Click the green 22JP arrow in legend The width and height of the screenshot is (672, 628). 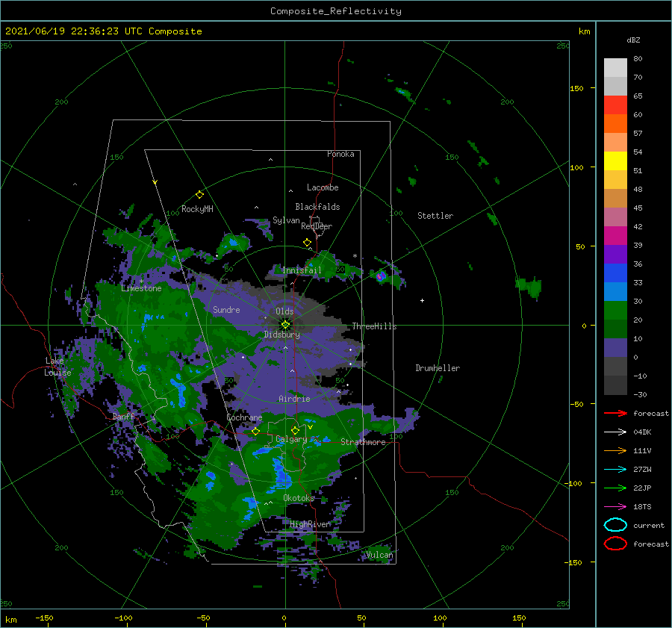point(615,488)
